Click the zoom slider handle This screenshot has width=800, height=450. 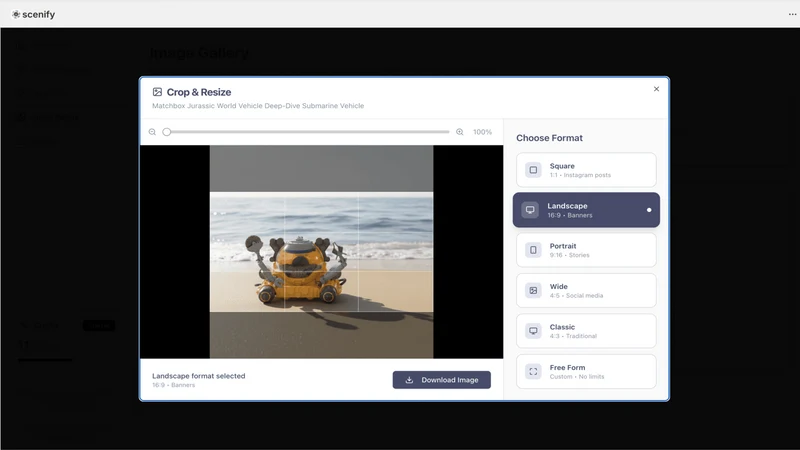(x=166, y=132)
